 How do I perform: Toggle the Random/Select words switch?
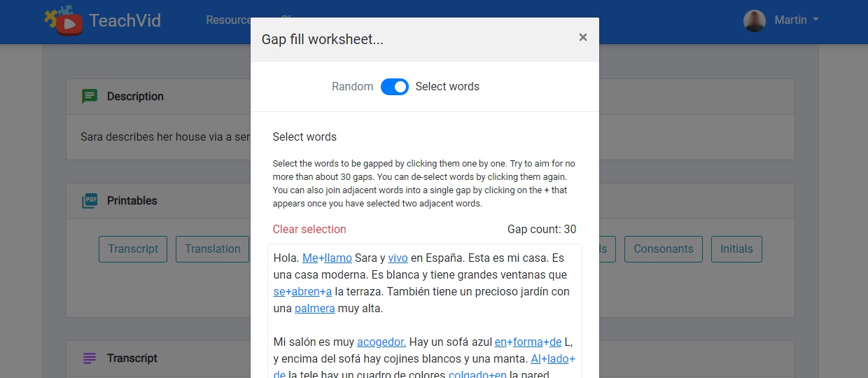[x=395, y=87]
